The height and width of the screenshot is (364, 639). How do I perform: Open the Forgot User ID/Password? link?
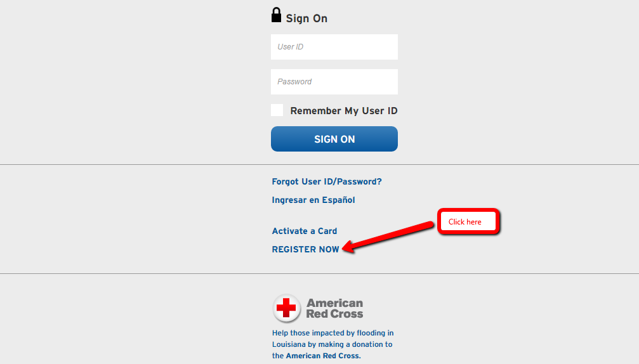pyautogui.click(x=327, y=181)
